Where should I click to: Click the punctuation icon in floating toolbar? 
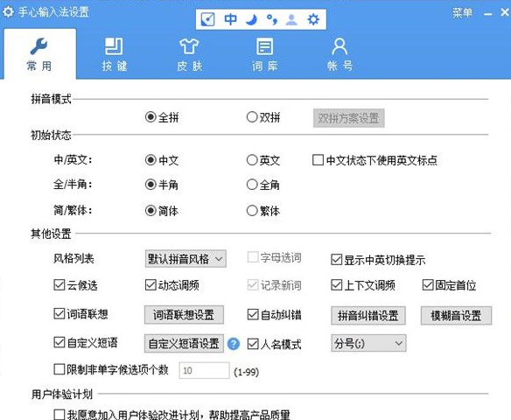point(272,19)
